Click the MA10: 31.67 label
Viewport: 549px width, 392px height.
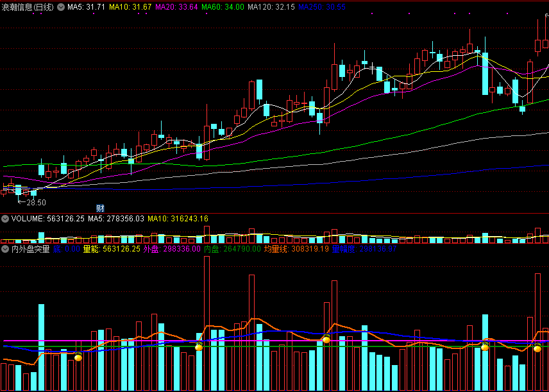coord(130,7)
